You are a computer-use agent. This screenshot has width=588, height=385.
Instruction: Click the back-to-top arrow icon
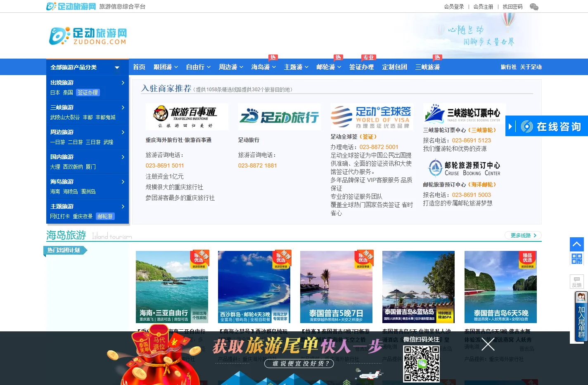coord(576,244)
